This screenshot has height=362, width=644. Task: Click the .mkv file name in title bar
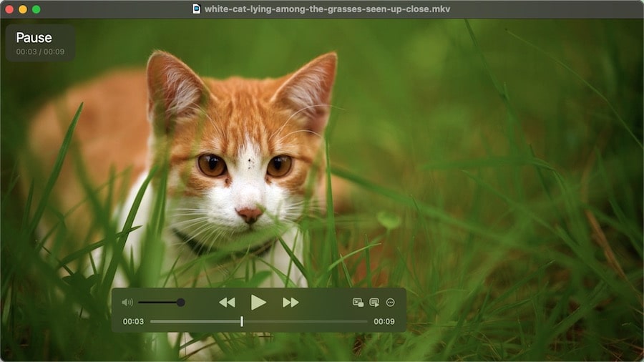point(327,9)
